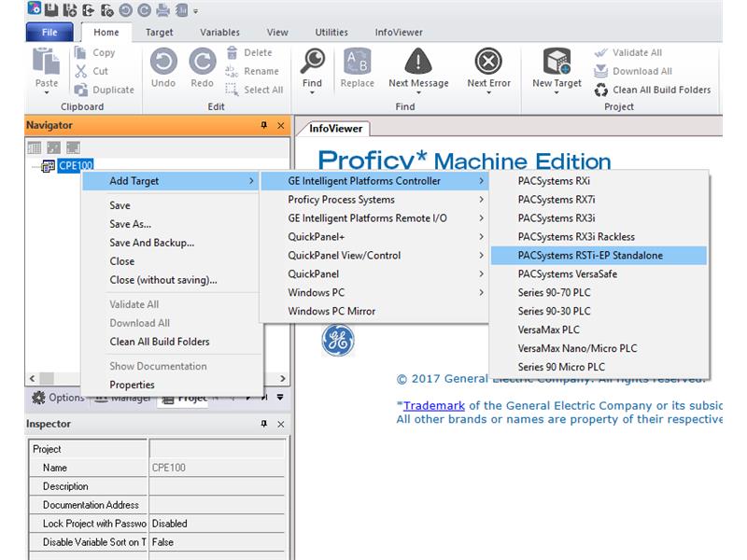Select Series 90-30 PLC from the submenu
Image resolution: width=747 pixels, height=560 pixels.
pyautogui.click(x=599, y=311)
